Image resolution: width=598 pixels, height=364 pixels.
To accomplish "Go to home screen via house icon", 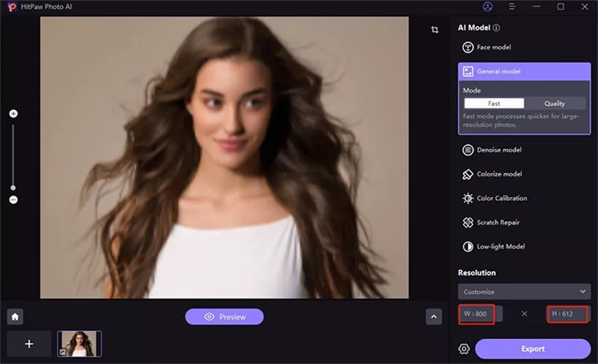I will 15,316.
